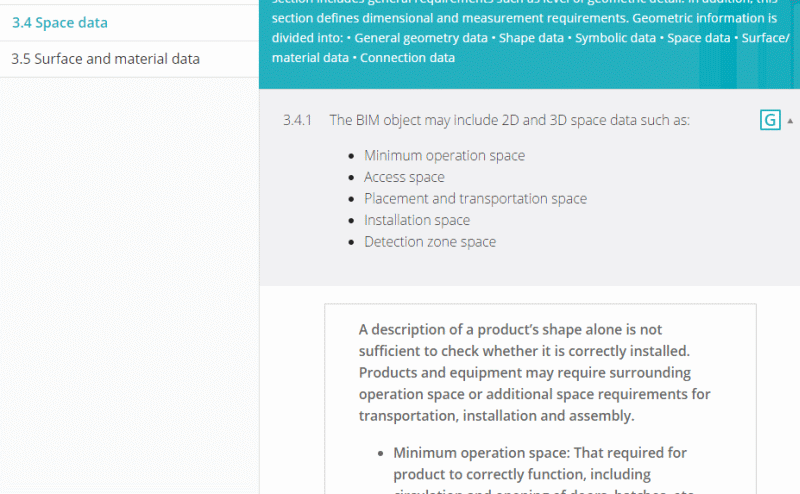Click Placement and transportation space item
Image resolution: width=800 pixels, height=494 pixels.
[475, 199]
